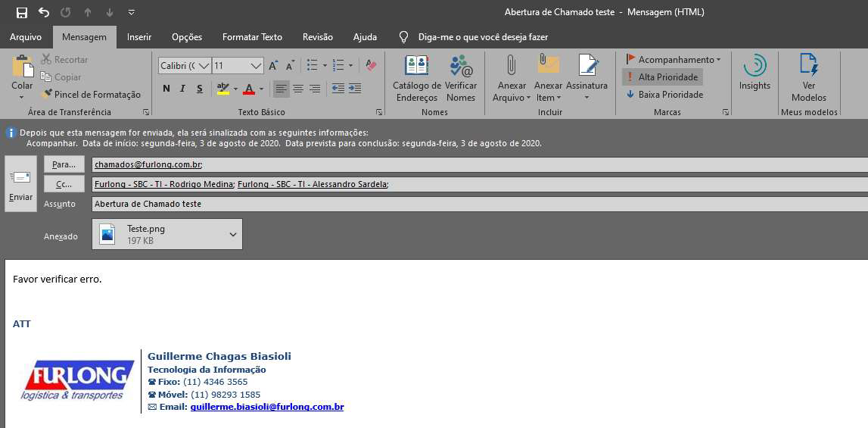The image size is (868, 428).
Task: Expand the Teste.png attachment options arrow
Action: [x=232, y=234]
